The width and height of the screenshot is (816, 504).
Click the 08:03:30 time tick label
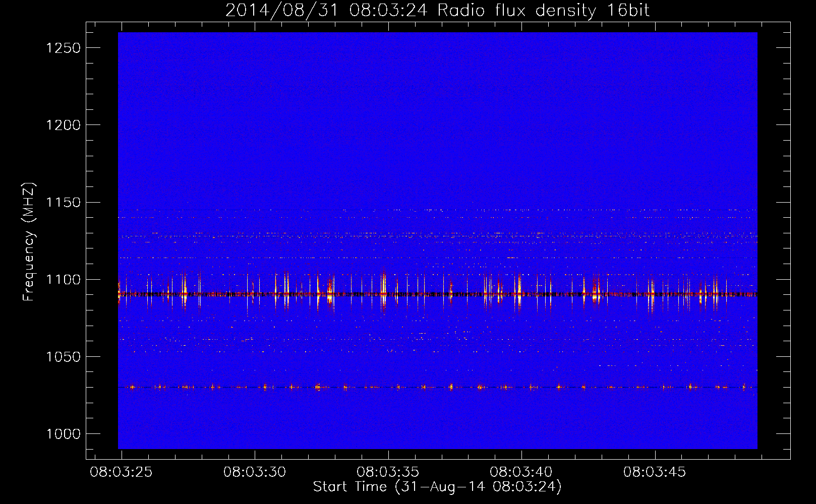(x=255, y=472)
